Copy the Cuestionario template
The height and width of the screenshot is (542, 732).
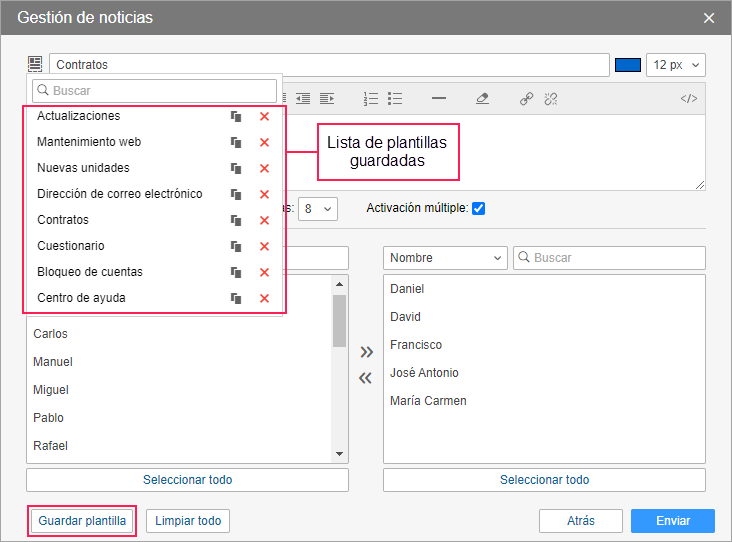tap(237, 247)
